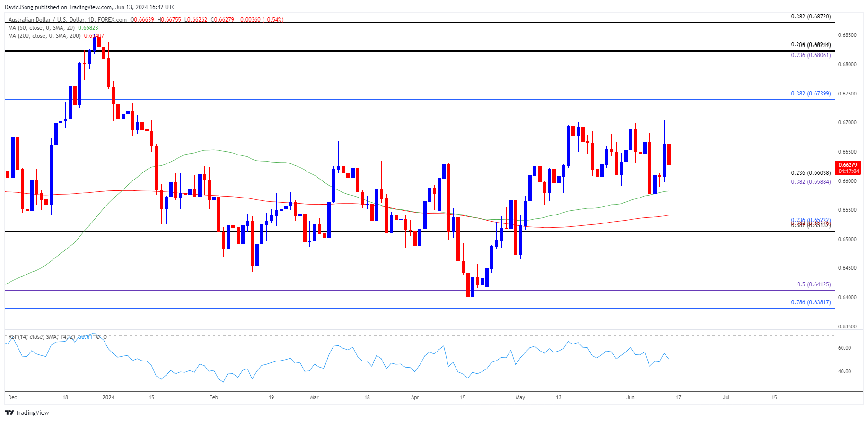868x421 pixels.
Task: Click the Feb label on the time axis
Action: 214,398
